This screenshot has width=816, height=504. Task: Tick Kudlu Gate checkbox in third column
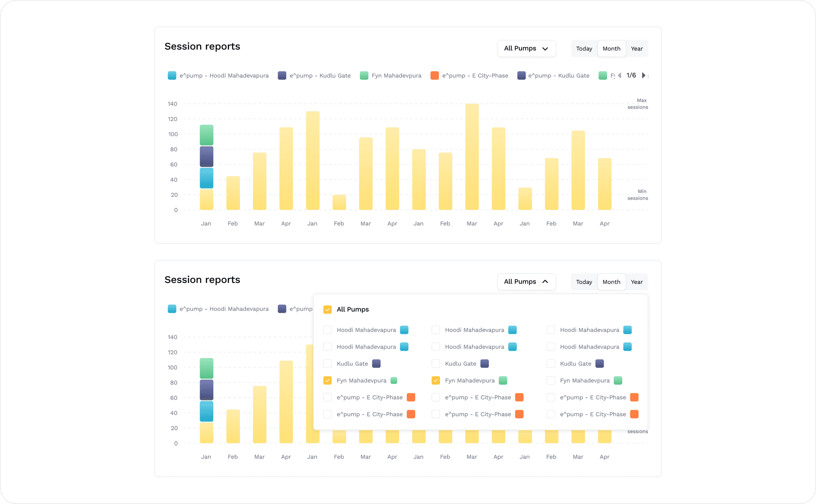pyautogui.click(x=551, y=364)
